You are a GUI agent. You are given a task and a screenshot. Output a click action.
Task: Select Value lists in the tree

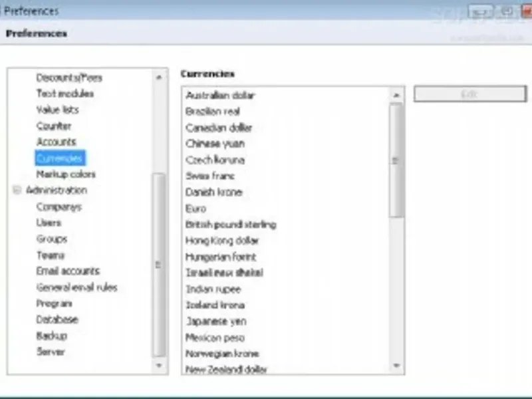[57, 110]
